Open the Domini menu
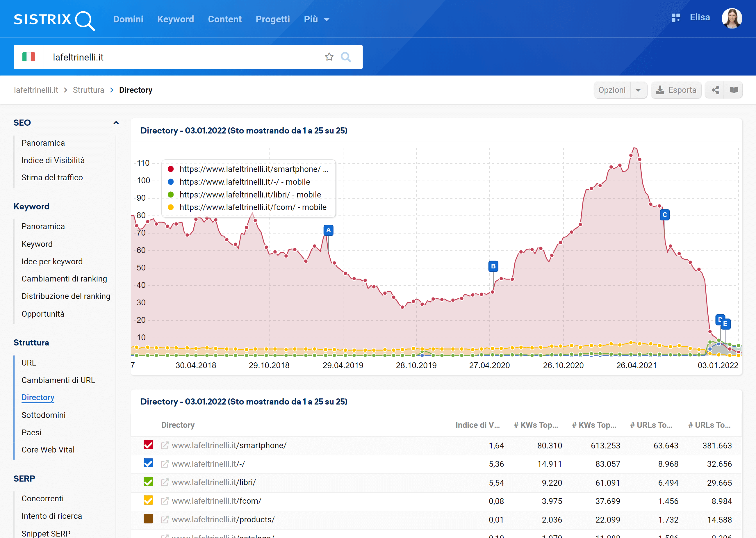Screen dimensions: 756x538 coord(128,19)
